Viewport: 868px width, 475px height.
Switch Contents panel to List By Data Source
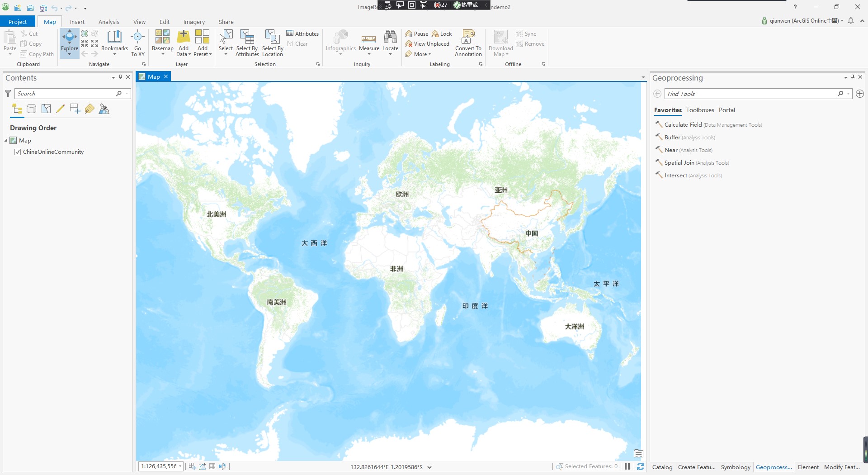point(31,109)
